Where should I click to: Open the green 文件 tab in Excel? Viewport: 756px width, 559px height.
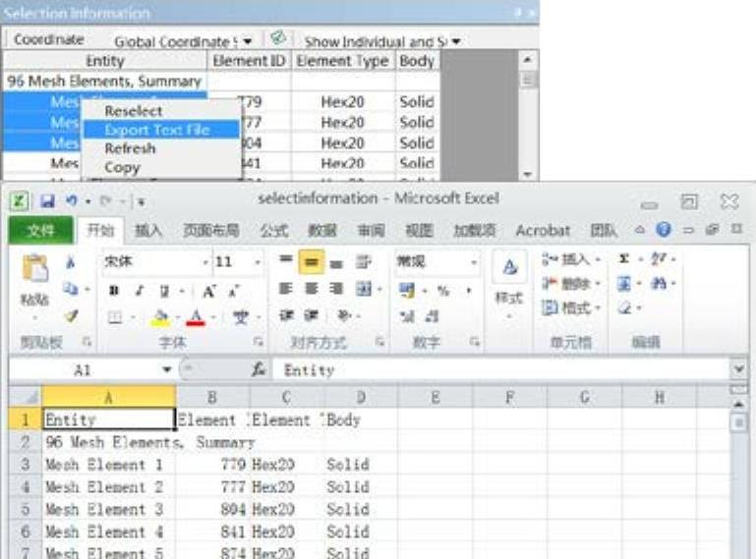40,230
